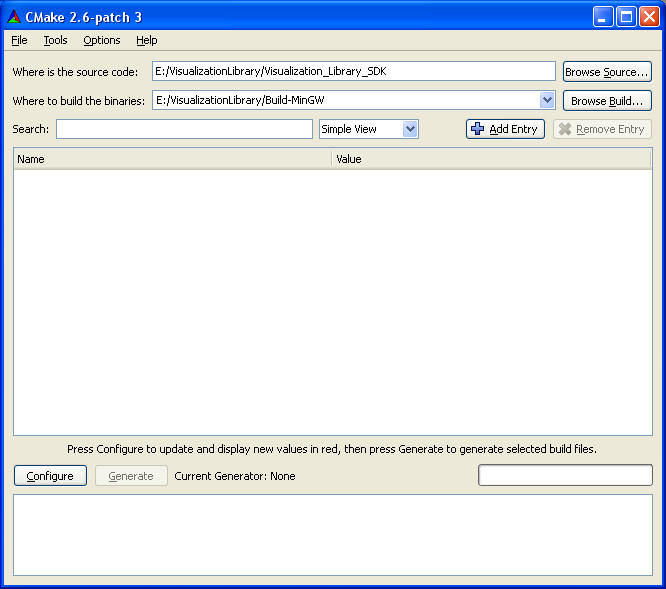Open the Options menu
This screenshot has width=666, height=589.
point(102,40)
